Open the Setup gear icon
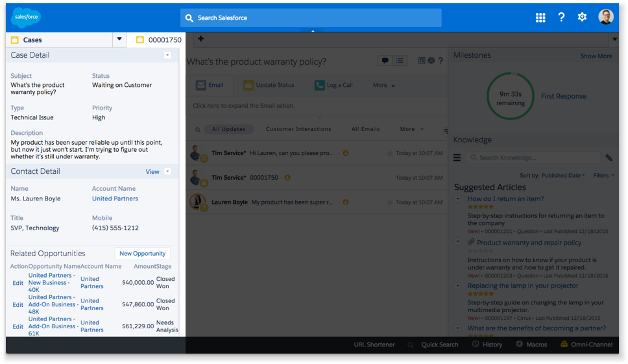 [x=582, y=17]
